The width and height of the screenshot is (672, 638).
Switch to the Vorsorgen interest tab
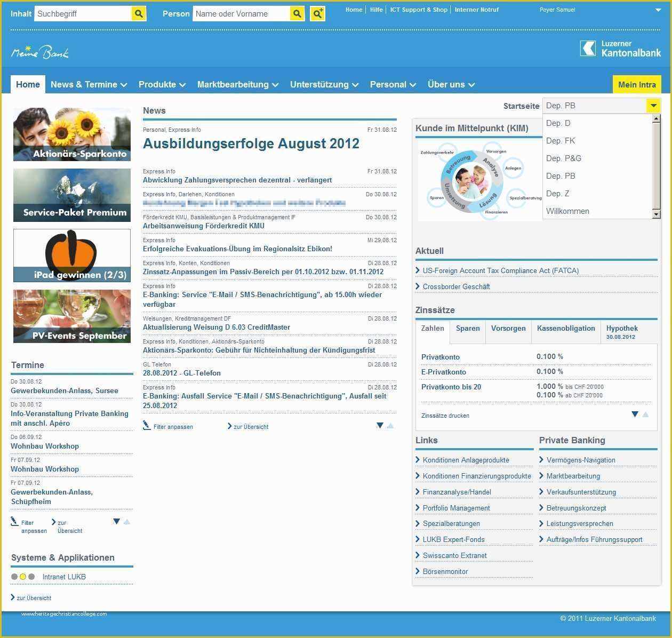(508, 332)
